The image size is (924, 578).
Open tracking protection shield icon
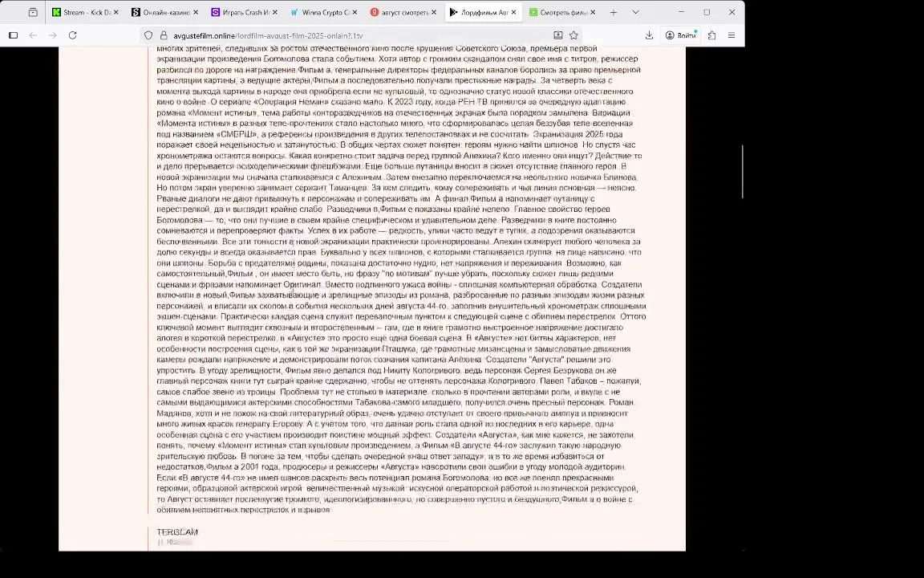pyautogui.click(x=148, y=35)
